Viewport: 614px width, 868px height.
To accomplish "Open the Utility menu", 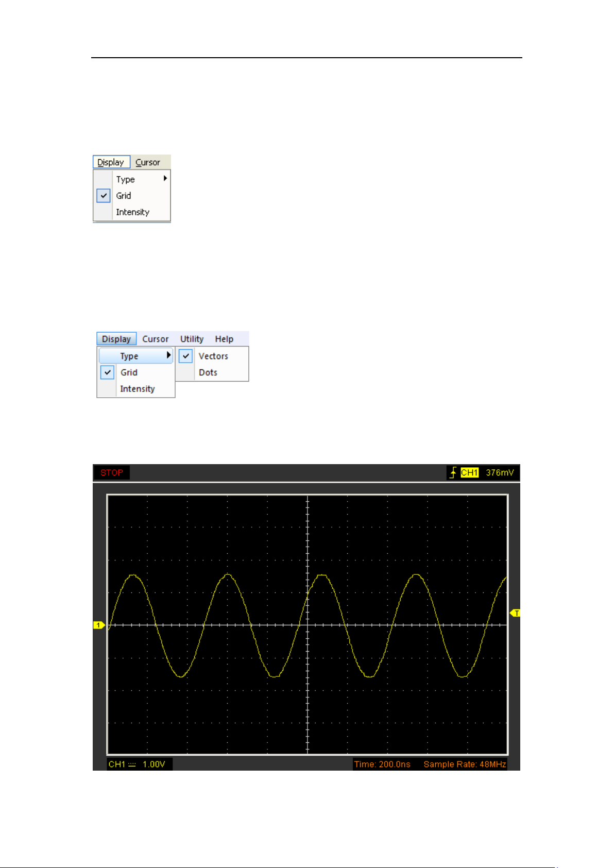I will [x=192, y=339].
